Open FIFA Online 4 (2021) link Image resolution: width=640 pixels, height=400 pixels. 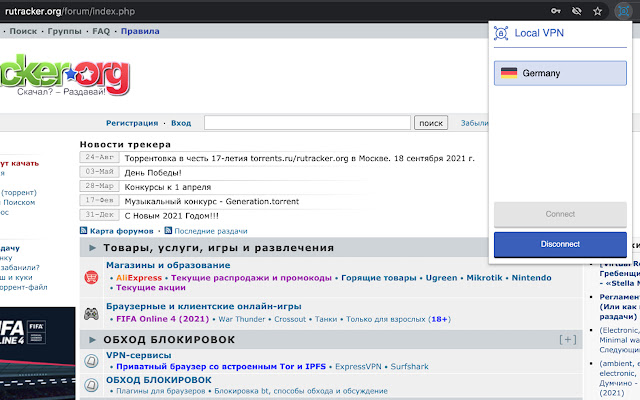point(162,319)
